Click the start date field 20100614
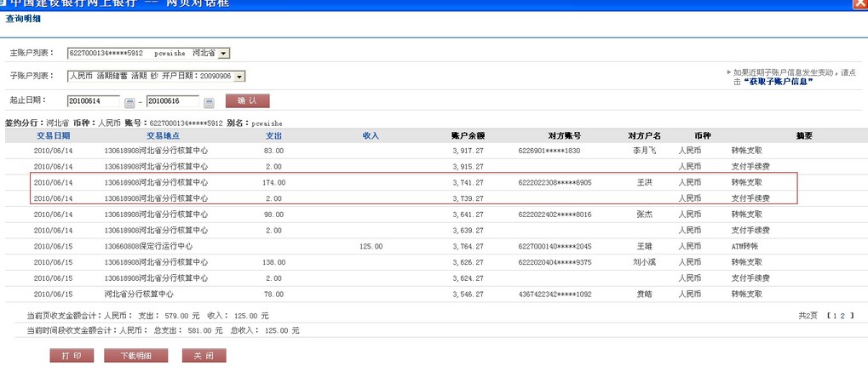The height and width of the screenshot is (372, 868). [x=94, y=101]
